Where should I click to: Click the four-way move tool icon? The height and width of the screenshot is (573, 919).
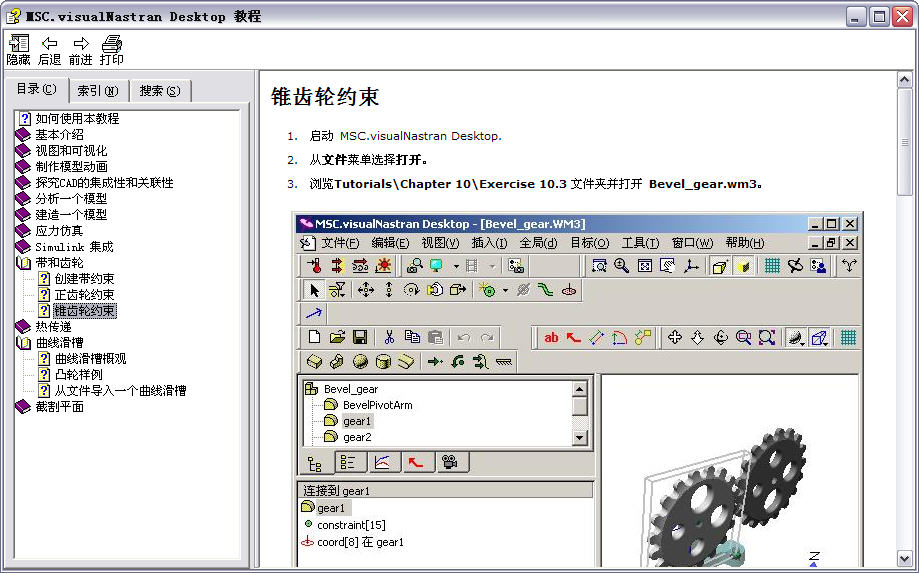366,290
